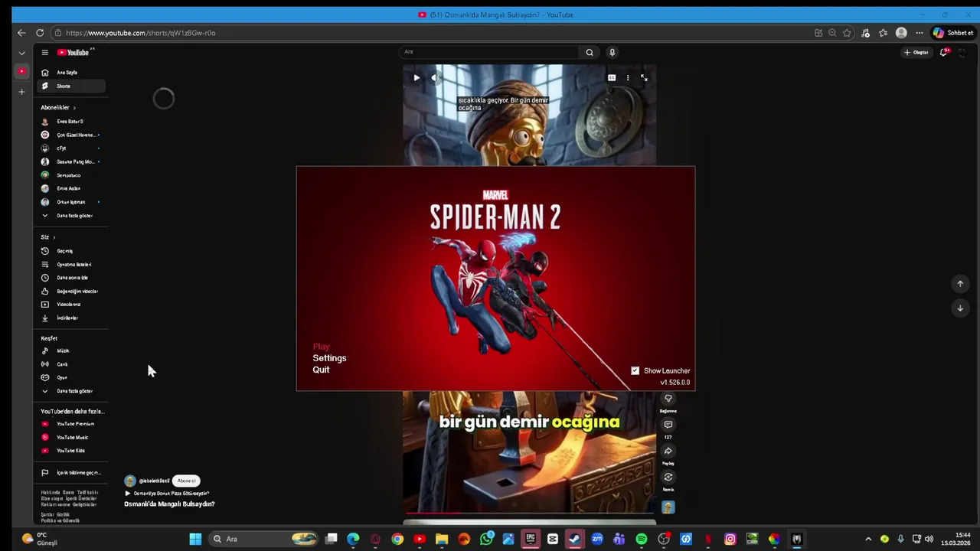The width and height of the screenshot is (980, 551).
Task: Go back with browser back arrow
Action: tap(21, 33)
